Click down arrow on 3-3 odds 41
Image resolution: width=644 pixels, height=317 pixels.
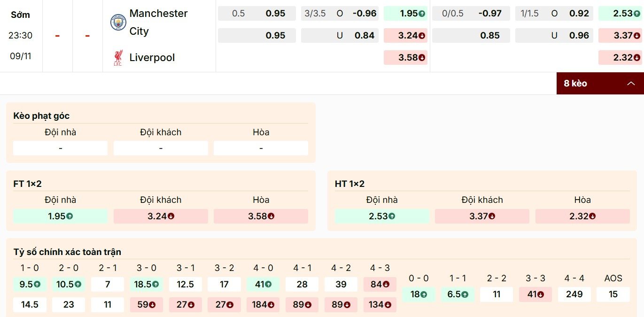click(x=541, y=294)
